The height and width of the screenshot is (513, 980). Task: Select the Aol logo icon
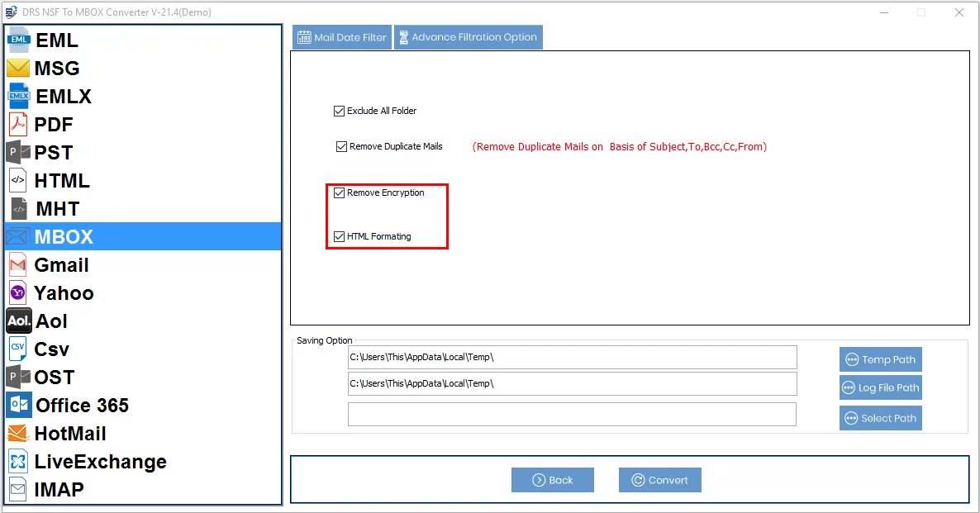point(19,321)
